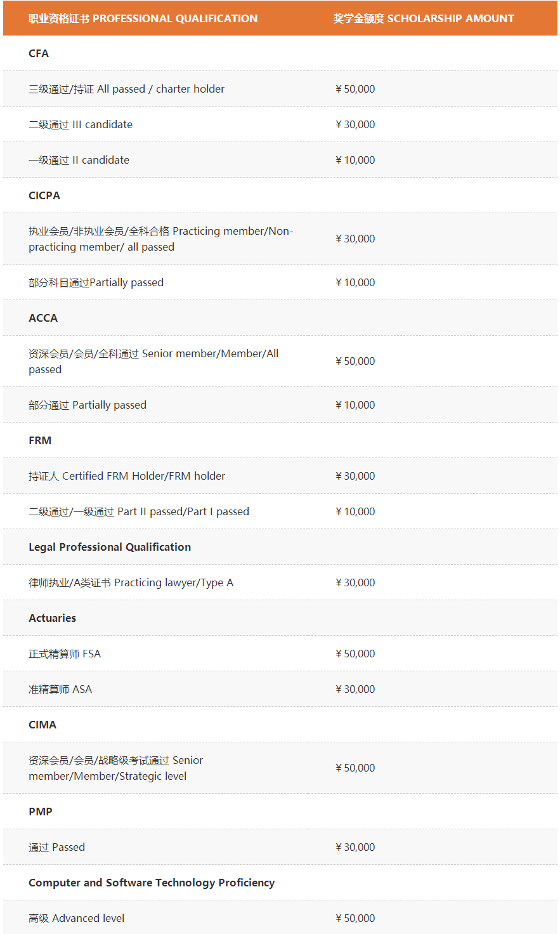
Task: Click the CFA charter holder row label
Action: 126,89
